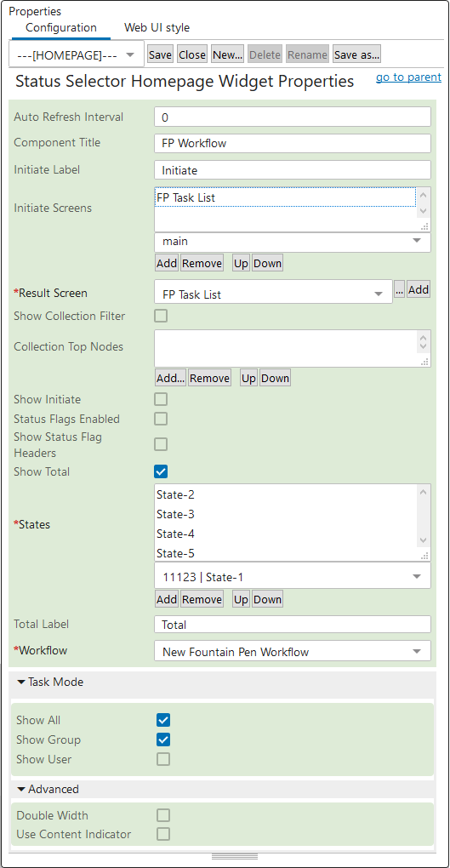Image resolution: width=450 pixels, height=868 pixels.
Task: Open the Web UI style tab
Action: tap(157, 28)
